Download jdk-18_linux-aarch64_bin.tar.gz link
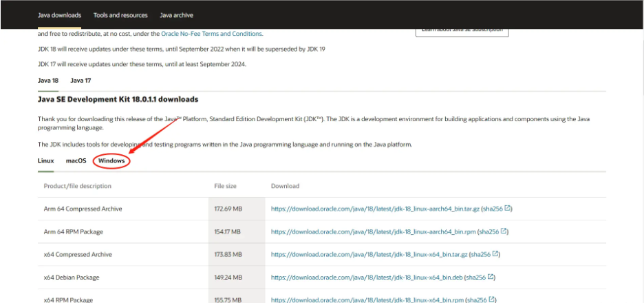Viewport: 644px width, 303px height. (375, 209)
